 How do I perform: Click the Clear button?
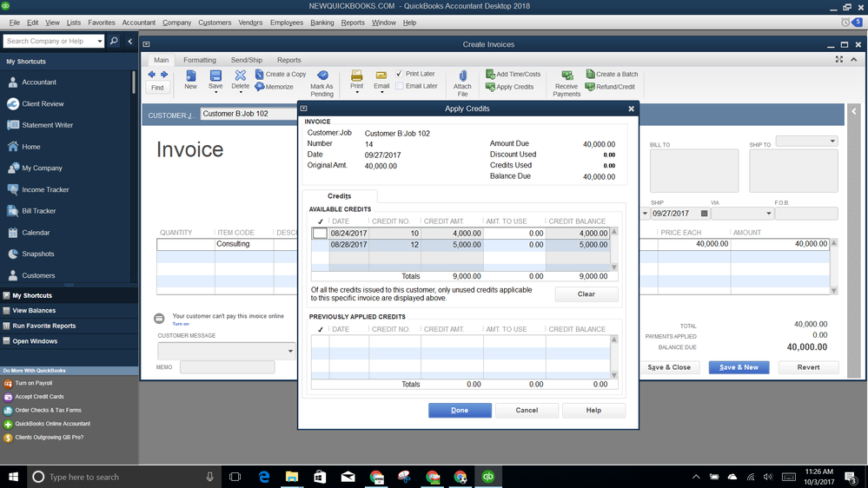(x=586, y=293)
